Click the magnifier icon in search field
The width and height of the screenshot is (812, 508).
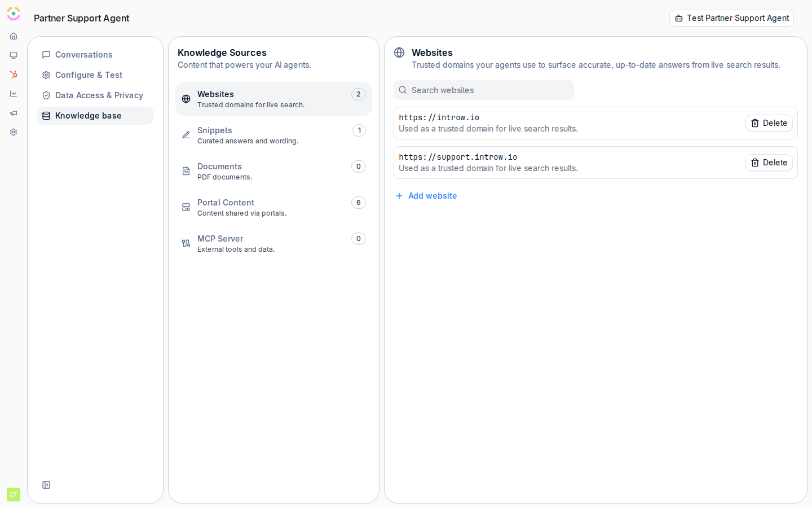click(x=403, y=90)
